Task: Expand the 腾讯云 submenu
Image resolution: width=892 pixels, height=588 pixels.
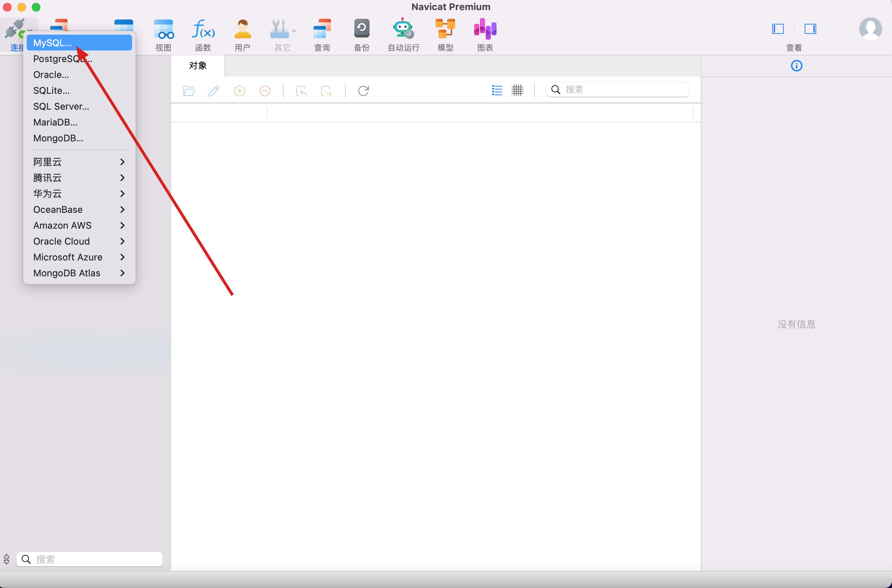Action: [x=79, y=178]
